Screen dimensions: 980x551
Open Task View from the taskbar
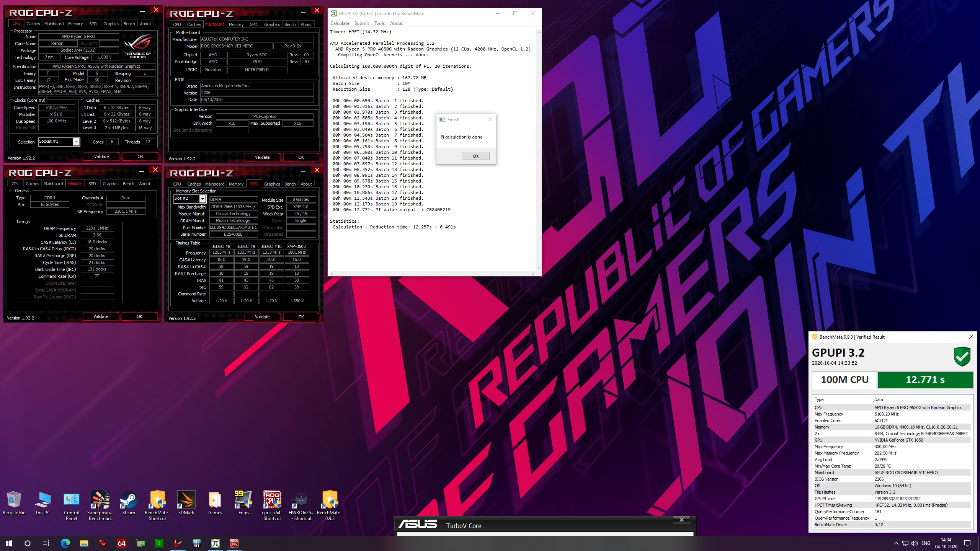(46, 543)
